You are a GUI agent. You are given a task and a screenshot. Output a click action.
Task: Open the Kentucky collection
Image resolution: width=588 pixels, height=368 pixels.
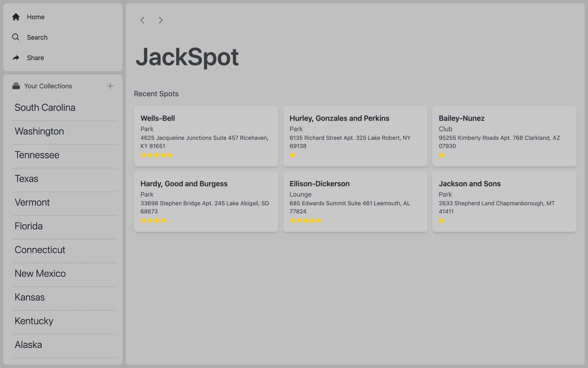[34, 321]
